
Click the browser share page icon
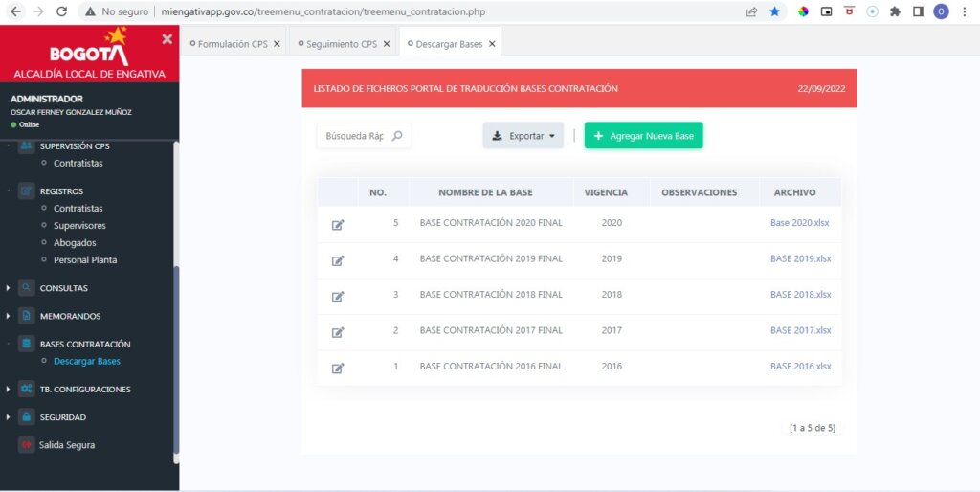(x=752, y=11)
